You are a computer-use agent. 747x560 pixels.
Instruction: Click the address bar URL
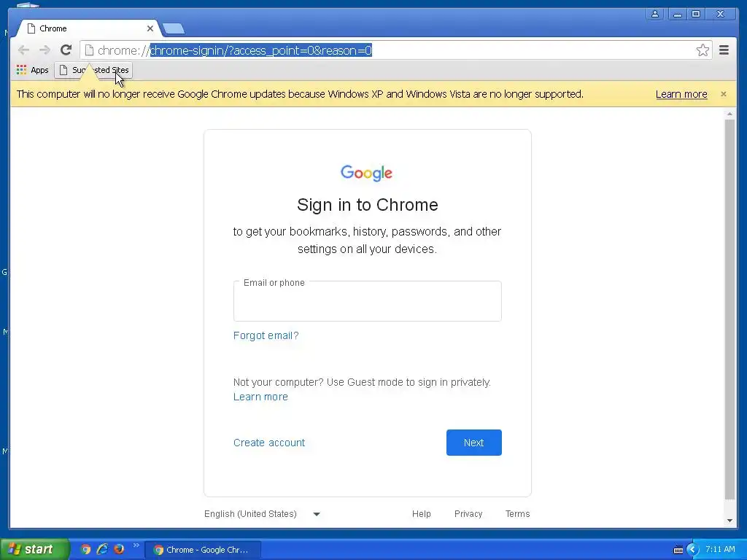coord(234,50)
